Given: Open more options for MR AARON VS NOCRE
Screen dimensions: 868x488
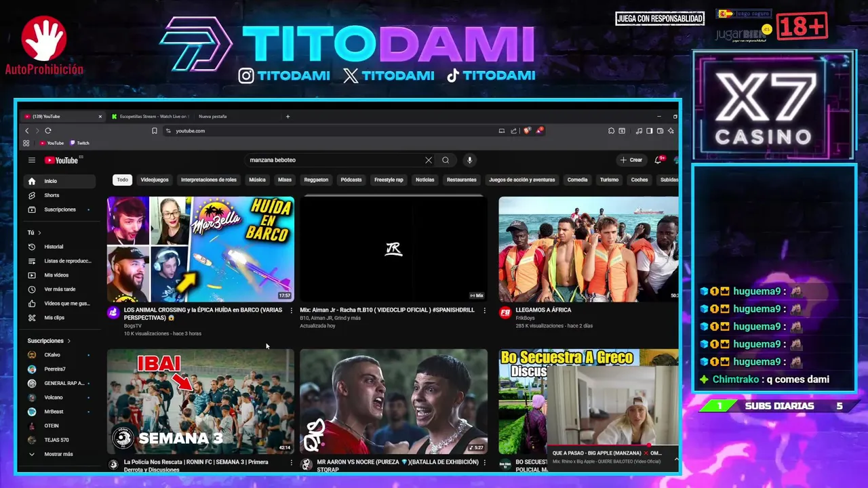Looking at the screenshot, I should pyautogui.click(x=484, y=462).
